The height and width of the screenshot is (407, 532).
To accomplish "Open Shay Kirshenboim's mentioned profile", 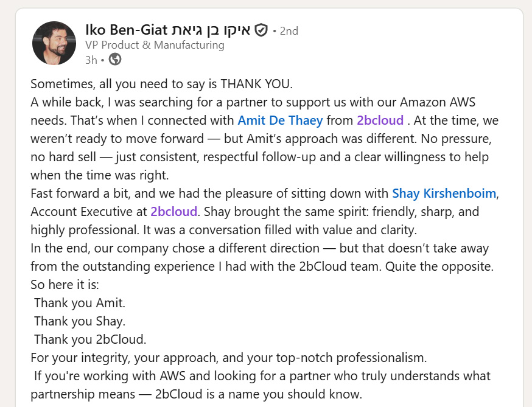I will 444,193.
